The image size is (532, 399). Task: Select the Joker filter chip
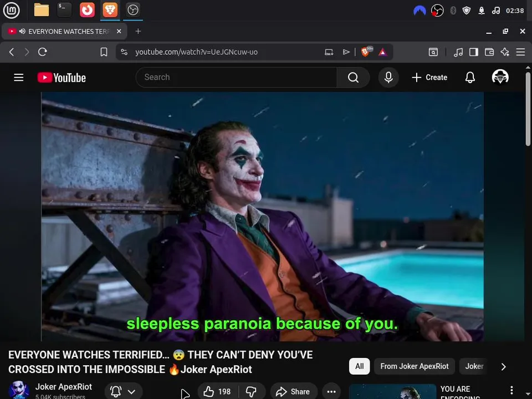474,366
